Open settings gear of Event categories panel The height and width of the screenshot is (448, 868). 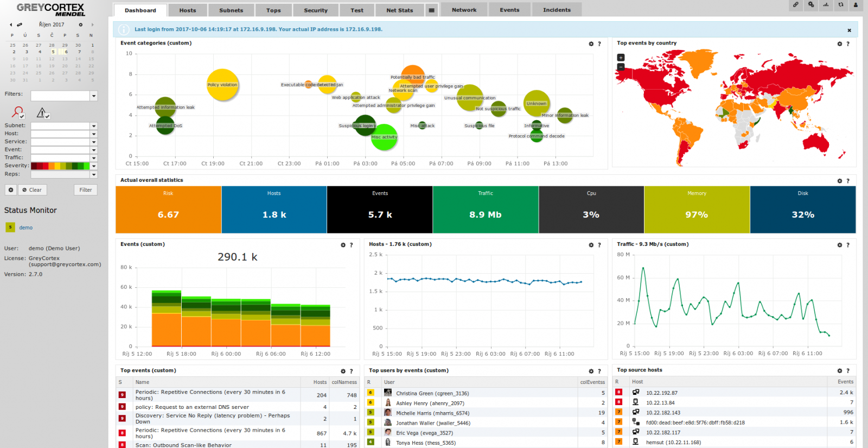(x=591, y=44)
